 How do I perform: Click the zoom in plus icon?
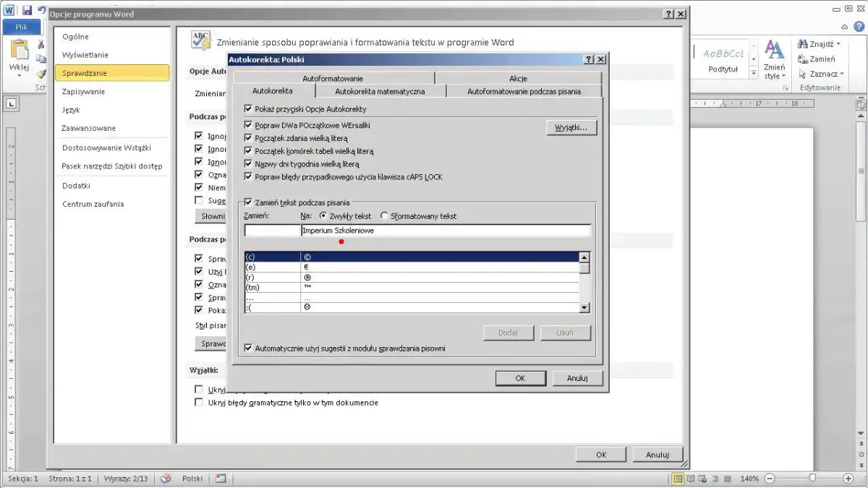click(x=848, y=479)
